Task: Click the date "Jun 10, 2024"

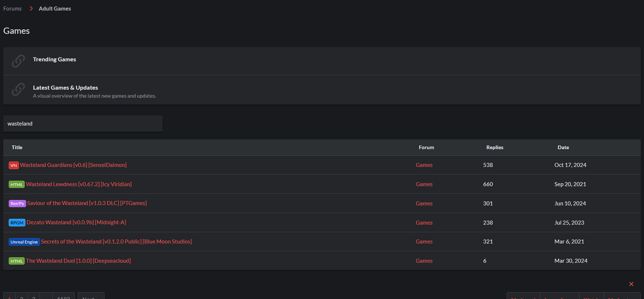Action: pyautogui.click(x=570, y=203)
